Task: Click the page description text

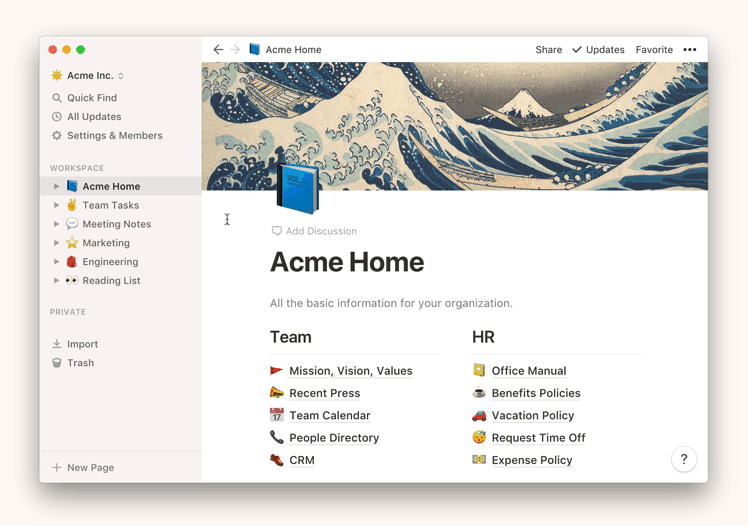Action: point(391,303)
